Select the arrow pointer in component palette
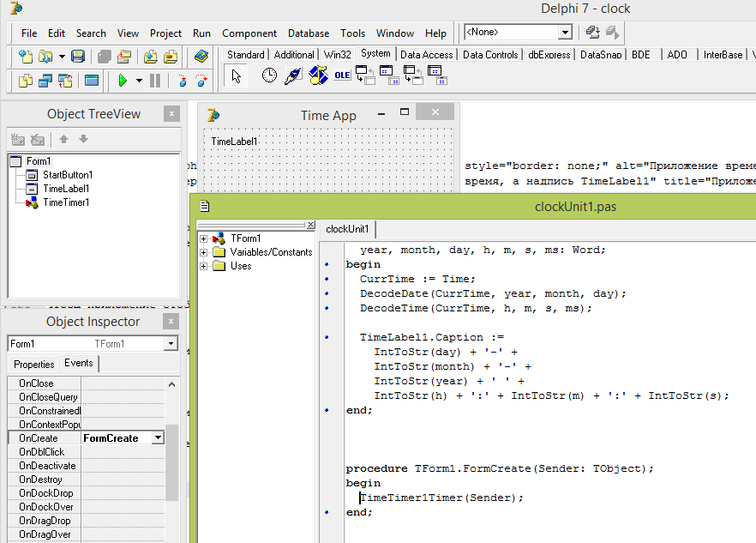This screenshot has height=543, width=756. (236, 76)
